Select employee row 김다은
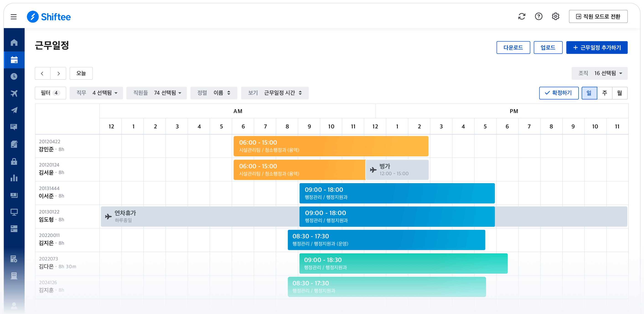The height and width of the screenshot is (314, 644). [67, 264]
